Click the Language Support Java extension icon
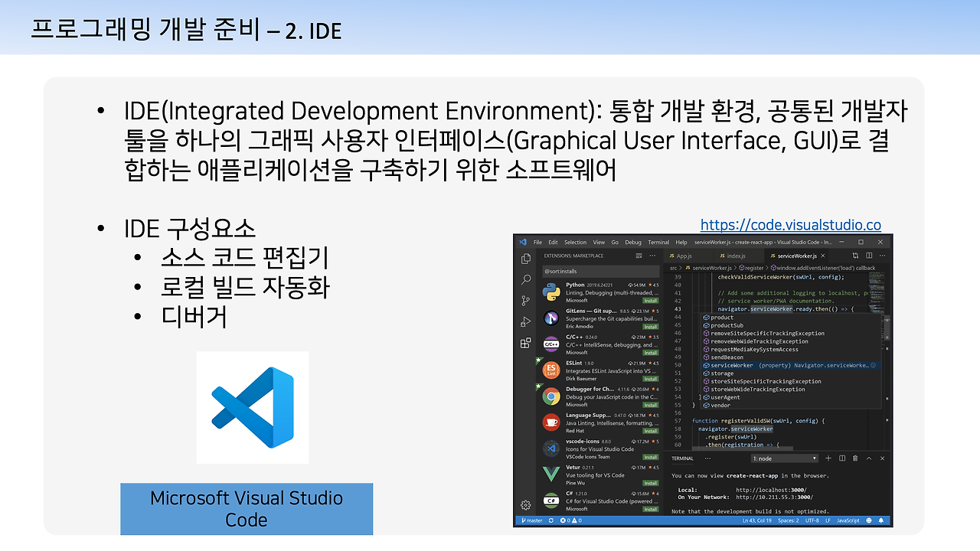 click(x=550, y=422)
